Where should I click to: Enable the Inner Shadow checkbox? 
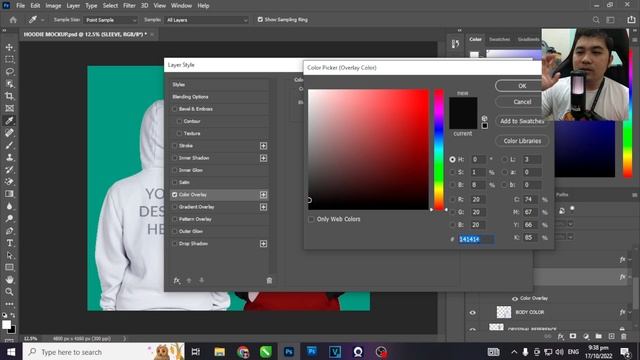pyautogui.click(x=175, y=158)
